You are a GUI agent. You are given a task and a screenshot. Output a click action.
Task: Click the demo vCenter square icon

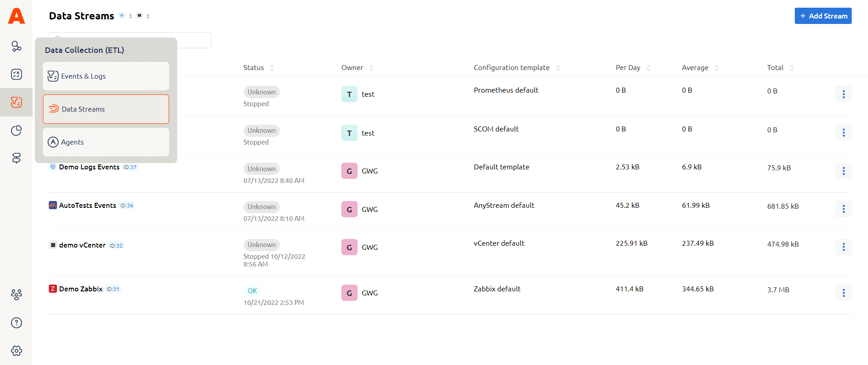(53, 245)
